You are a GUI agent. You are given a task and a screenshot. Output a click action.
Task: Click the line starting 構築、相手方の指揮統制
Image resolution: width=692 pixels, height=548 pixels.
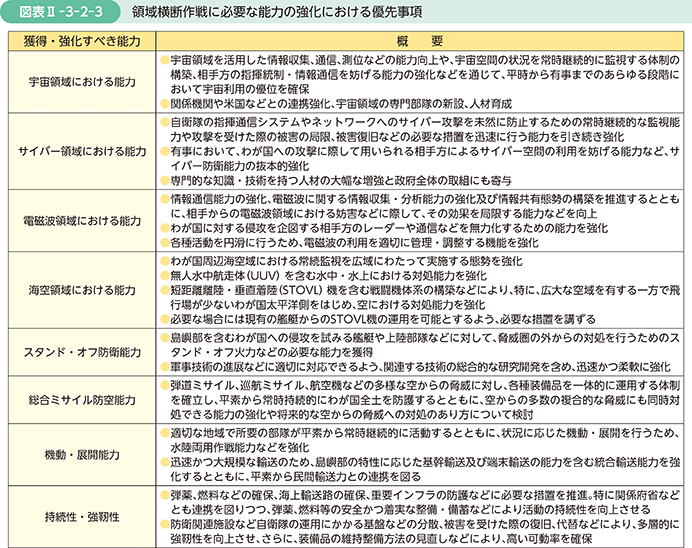click(x=425, y=75)
